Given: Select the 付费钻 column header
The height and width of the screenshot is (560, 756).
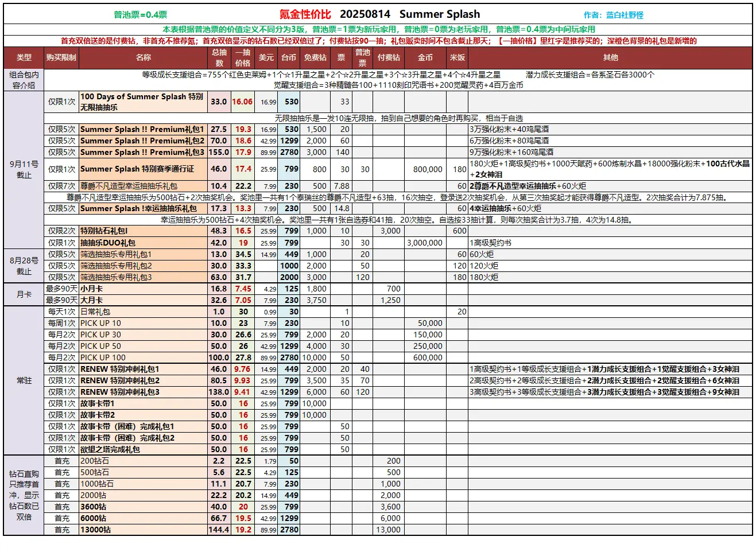Looking at the screenshot, I should (389, 57).
